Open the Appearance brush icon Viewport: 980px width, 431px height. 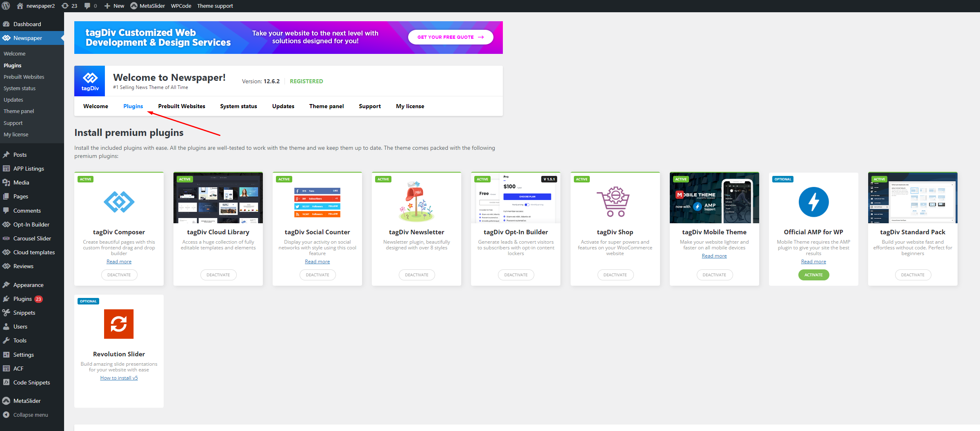click(x=6, y=285)
